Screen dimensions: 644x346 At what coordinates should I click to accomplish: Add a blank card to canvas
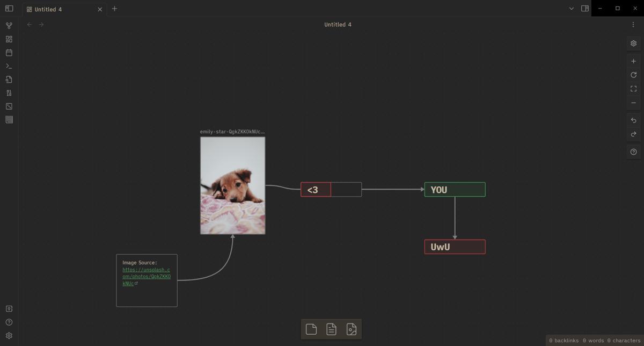coord(311,329)
